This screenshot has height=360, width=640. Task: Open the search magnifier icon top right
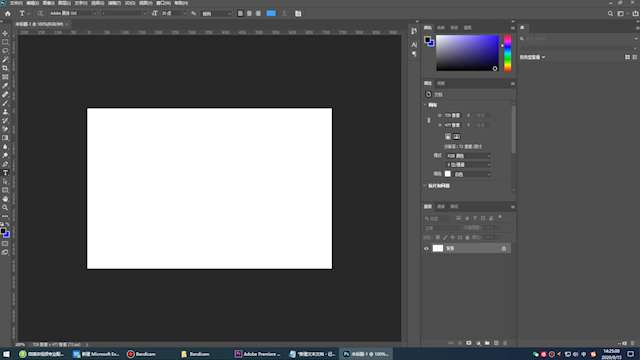click(610, 13)
